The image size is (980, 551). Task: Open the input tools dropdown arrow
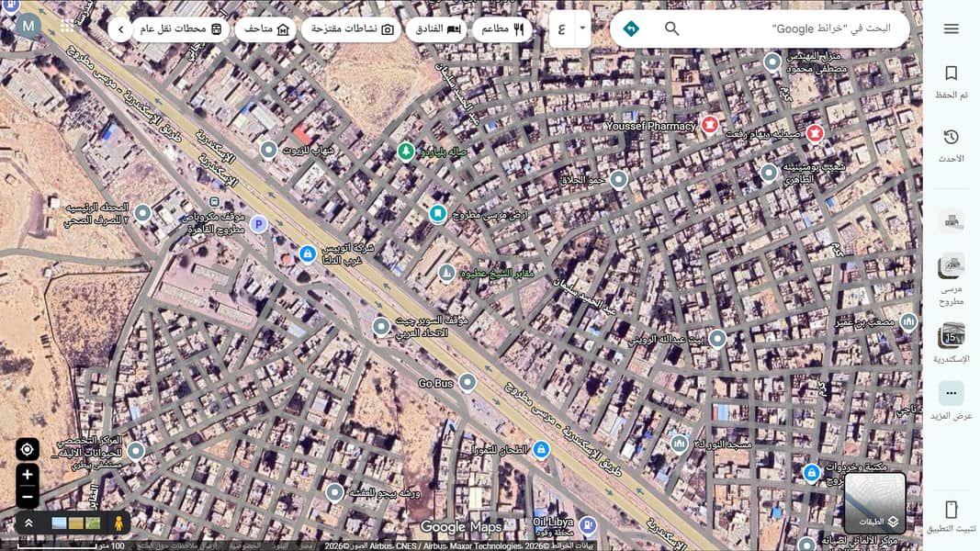pos(582,28)
